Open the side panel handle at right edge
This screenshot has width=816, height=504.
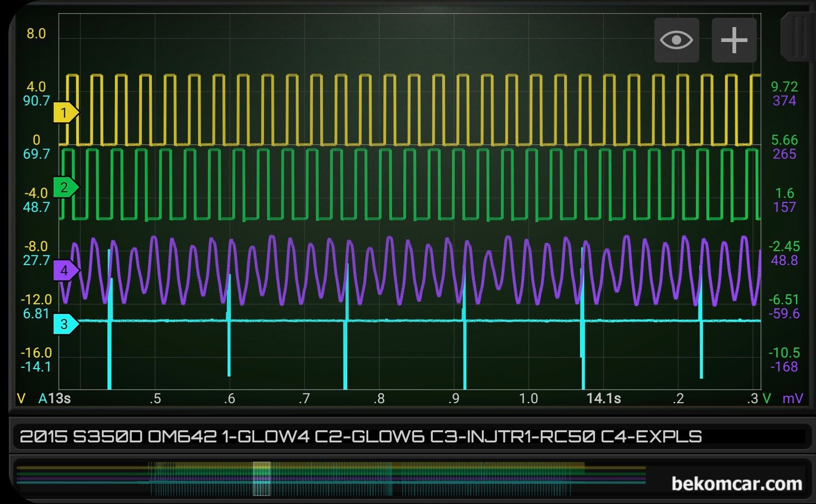coord(798,37)
